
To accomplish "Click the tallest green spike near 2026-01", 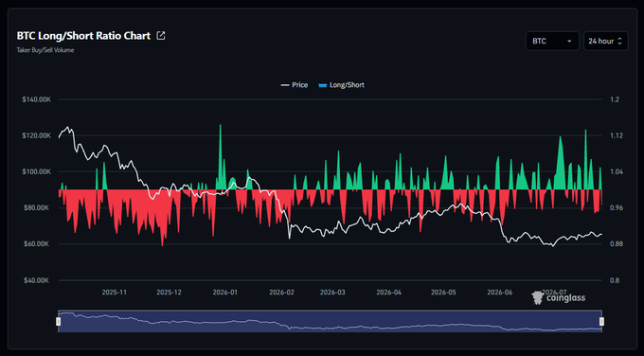I will coord(220,156).
